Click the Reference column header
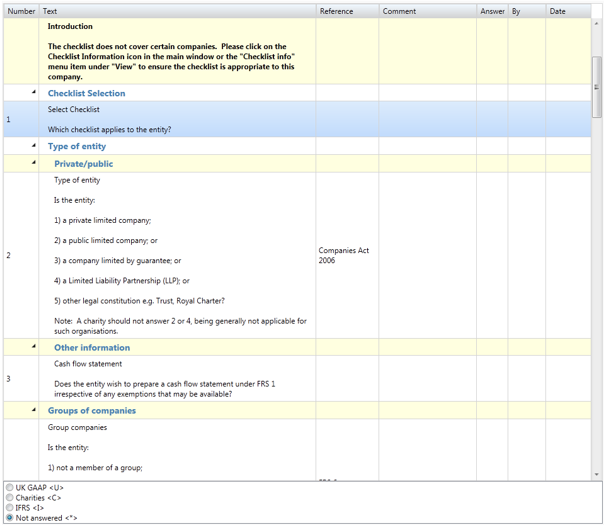606x526 pixels. (347, 11)
